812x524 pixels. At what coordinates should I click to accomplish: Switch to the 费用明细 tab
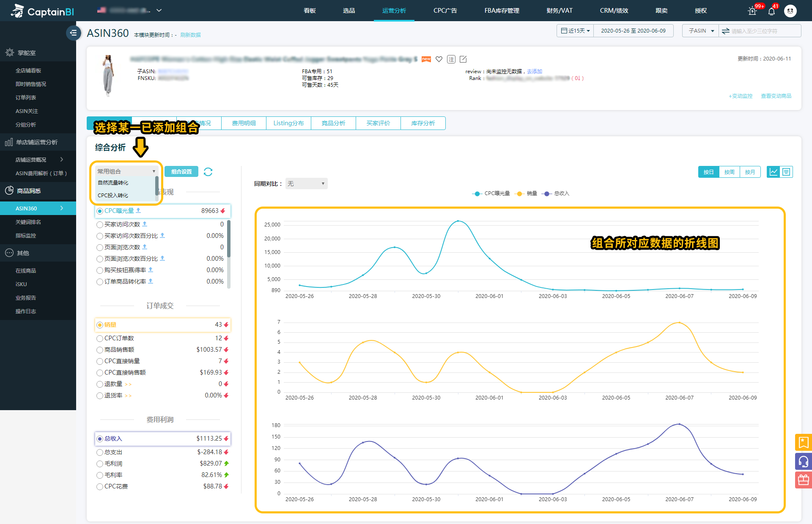tap(244, 123)
